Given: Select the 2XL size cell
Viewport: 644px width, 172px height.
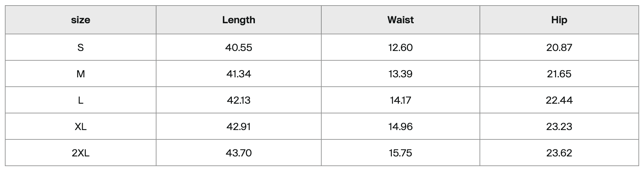Looking at the screenshot, I should click(81, 153).
